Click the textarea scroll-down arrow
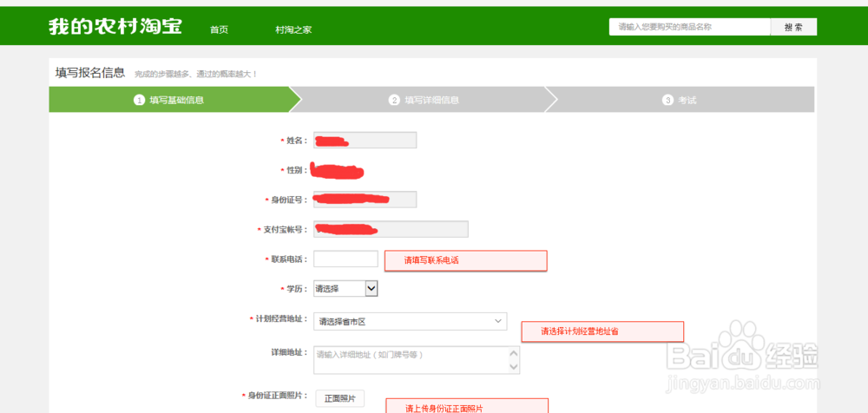868x413 pixels. coord(513,367)
